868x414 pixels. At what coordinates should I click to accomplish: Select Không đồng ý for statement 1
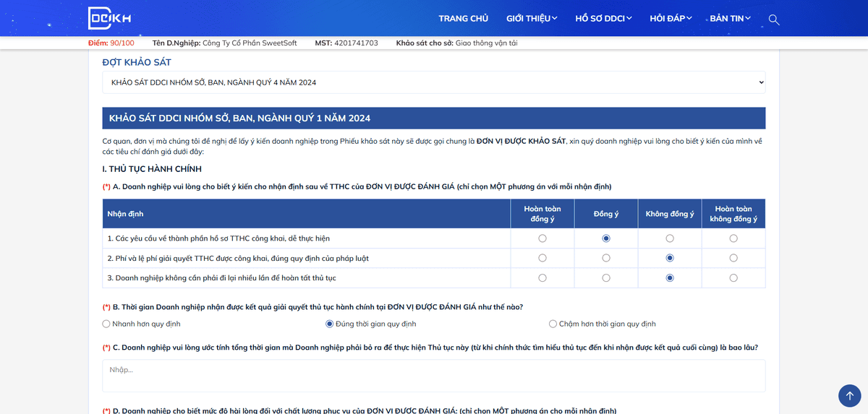670,238
